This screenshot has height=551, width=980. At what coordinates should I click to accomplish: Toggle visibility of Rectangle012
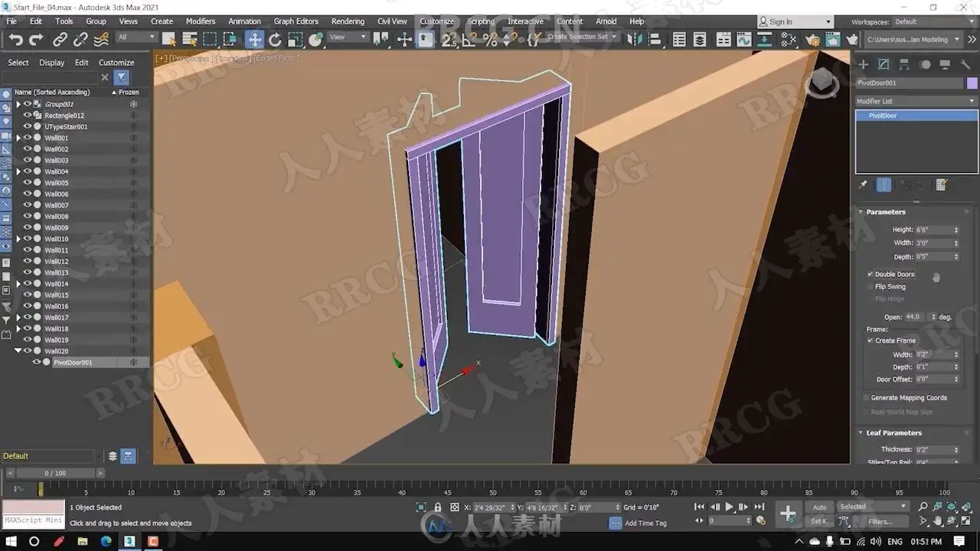(x=28, y=116)
